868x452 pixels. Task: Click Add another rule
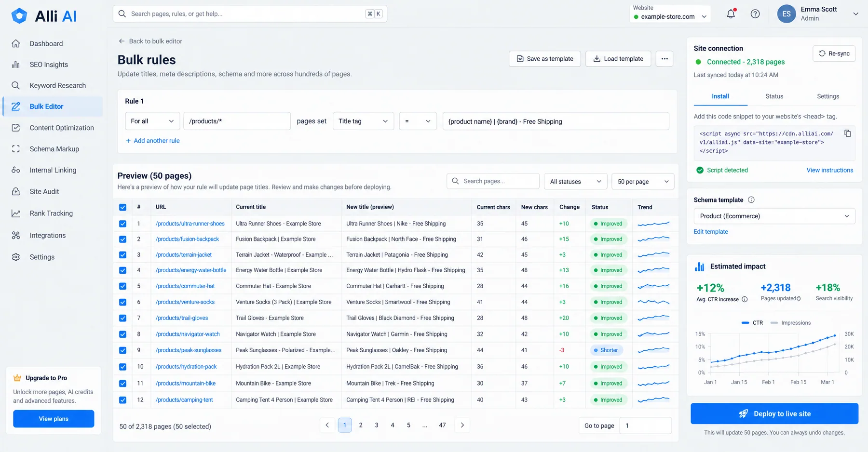(152, 141)
